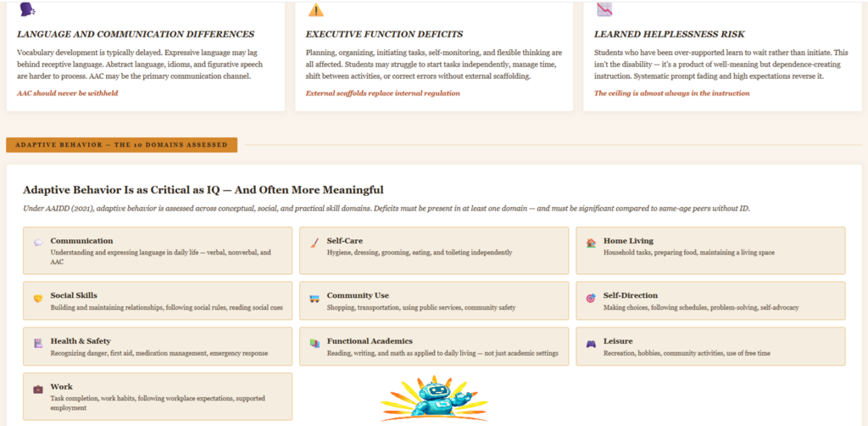Viewport: 868px width, 426px height.
Task: Click the 'Adaptive Behavior Is as Critical as IQ' heading
Action: coord(203,191)
